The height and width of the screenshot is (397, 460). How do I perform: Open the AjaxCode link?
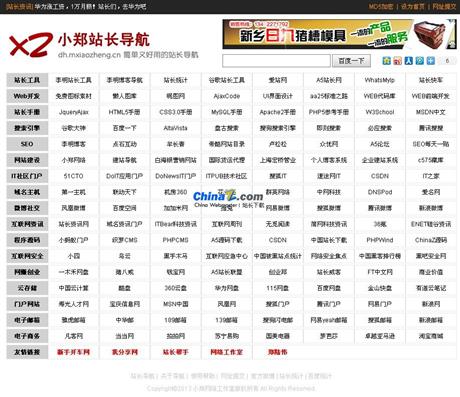(227, 96)
